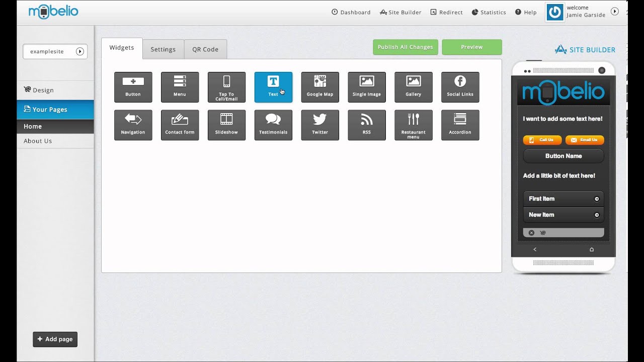Open the Design section in sidebar
The width and height of the screenshot is (644, 362).
55,90
